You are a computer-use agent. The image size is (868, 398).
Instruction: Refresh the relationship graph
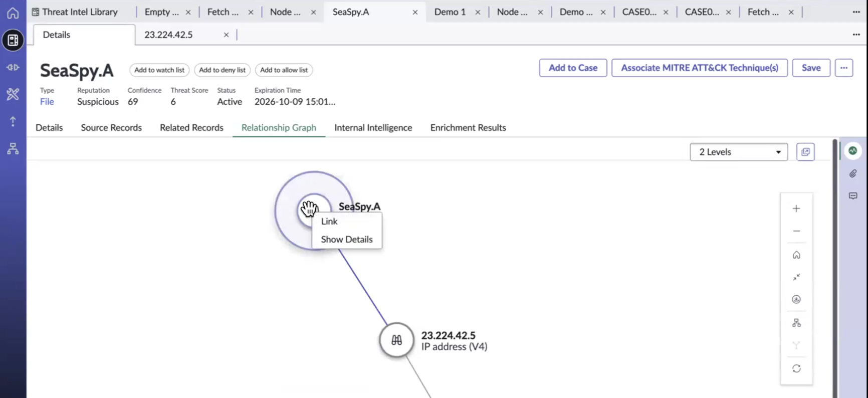(796, 368)
